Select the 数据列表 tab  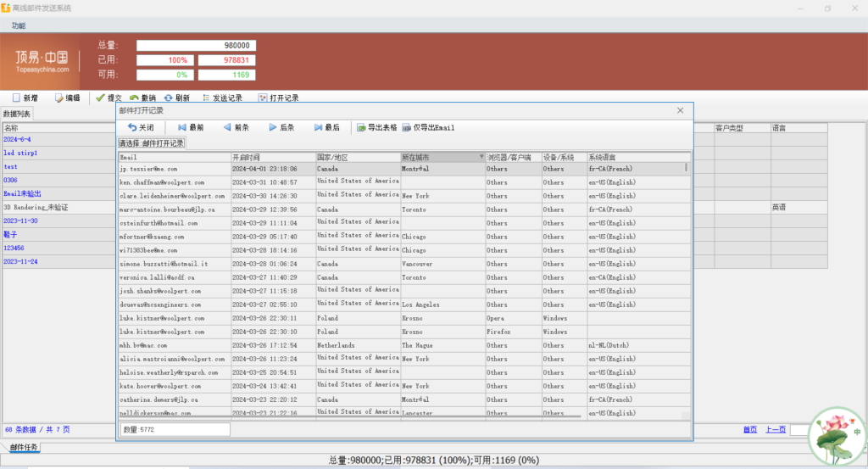point(16,114)
